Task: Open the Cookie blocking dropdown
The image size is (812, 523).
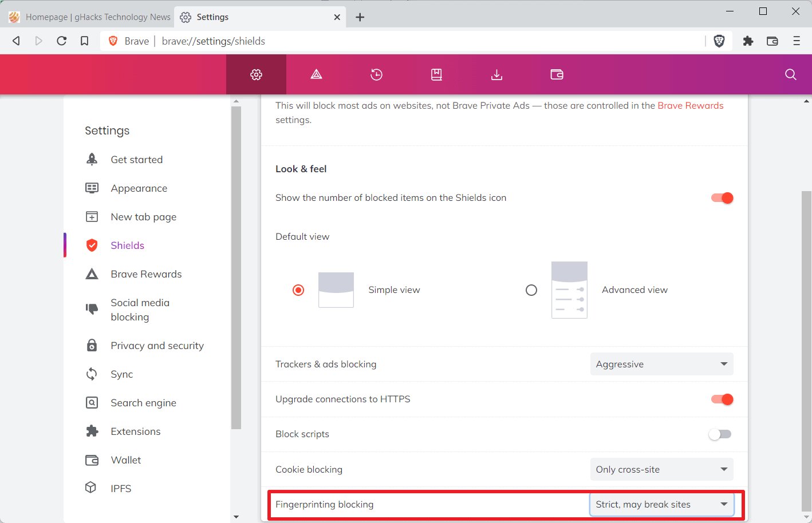Action: tap(661, 469)
